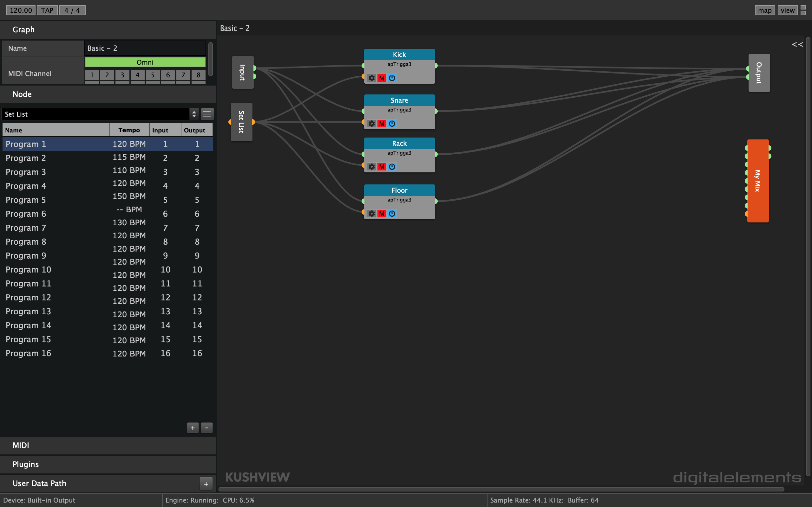Click the map button

(x=764, y=10)
